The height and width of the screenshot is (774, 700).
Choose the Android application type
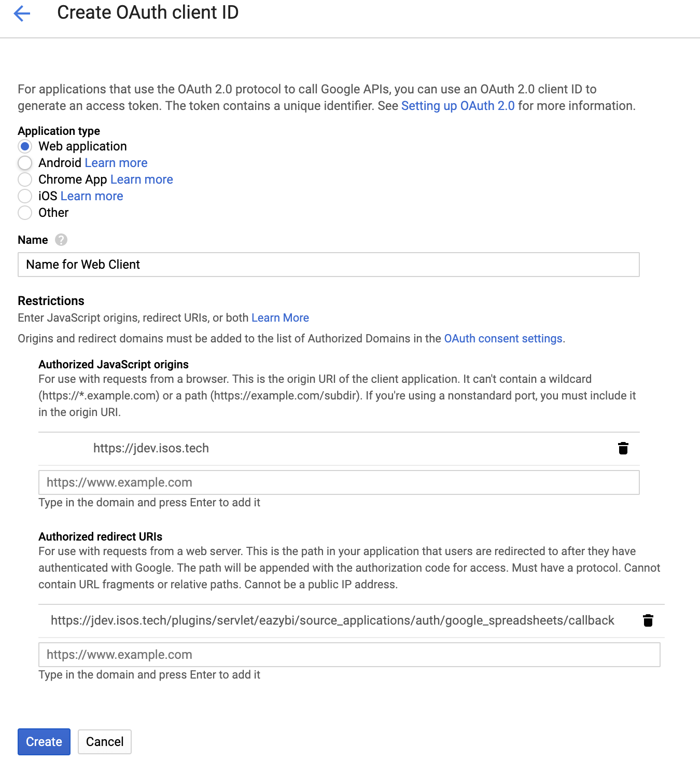(25, 163)
